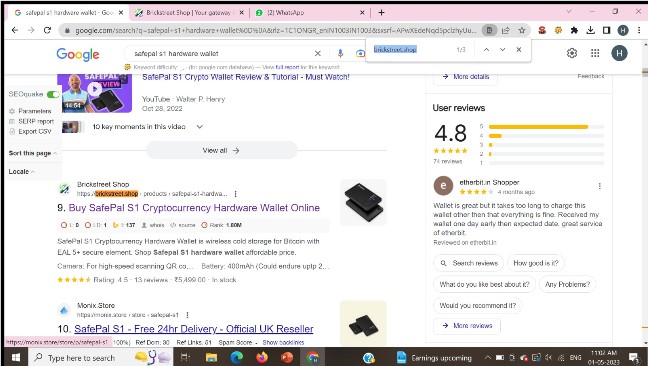Image resolution: width=648 pixels, height=366 pixels.
Task: Switch to the WhatsApp tab
Action: pyautogui.click(x=309, y=13)
